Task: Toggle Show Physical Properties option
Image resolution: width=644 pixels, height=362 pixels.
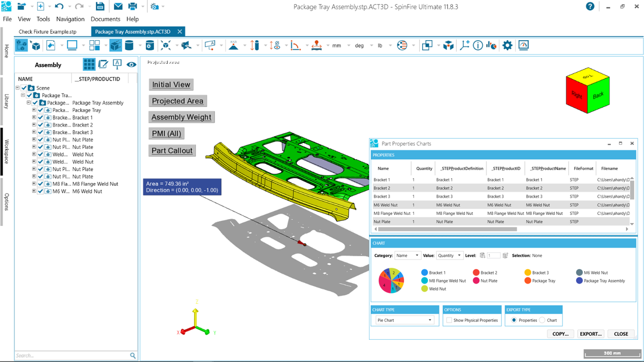Action: pos(449,320)
